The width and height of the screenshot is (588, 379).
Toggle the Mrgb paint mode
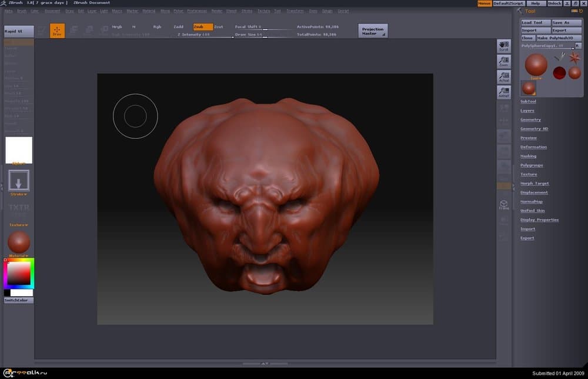tap(117, 27)
